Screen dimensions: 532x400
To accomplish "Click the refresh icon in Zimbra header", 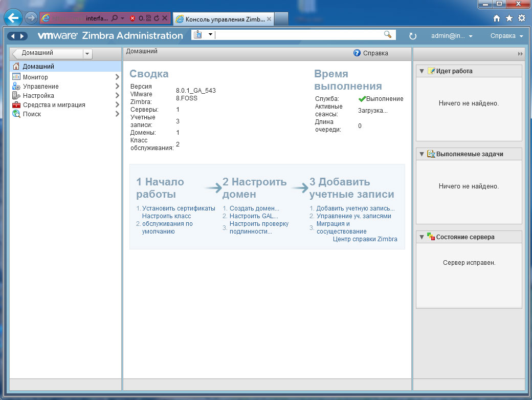I will click(x=413, y=36).
